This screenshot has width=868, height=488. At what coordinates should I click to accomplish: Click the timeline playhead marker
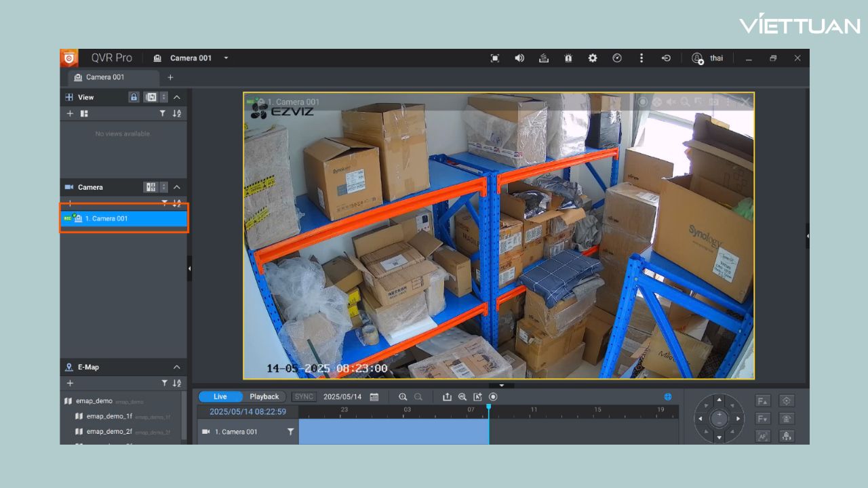coord(488,407)
